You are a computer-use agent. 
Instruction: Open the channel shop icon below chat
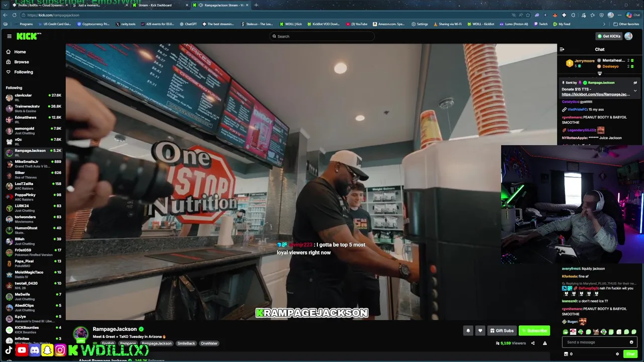(566, 354)
